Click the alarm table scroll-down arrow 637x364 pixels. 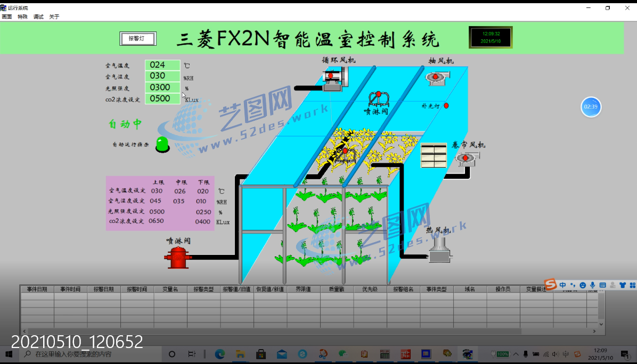click(x=601, y=324)
